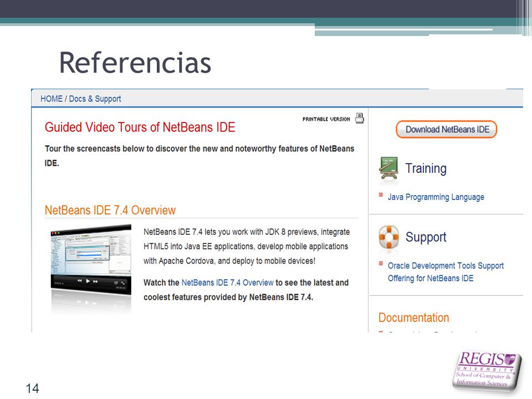Screen dimensions: 532x399
Task: Open the NetBeans IDE 7.4 video thumbnail
Action: pyautogui.click(x=91, y=259)
